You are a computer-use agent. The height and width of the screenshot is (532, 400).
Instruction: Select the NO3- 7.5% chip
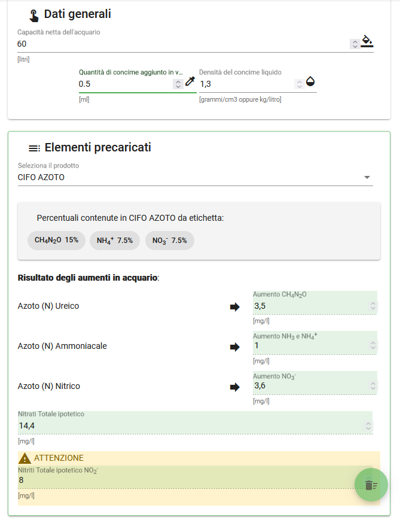point(169,241)
